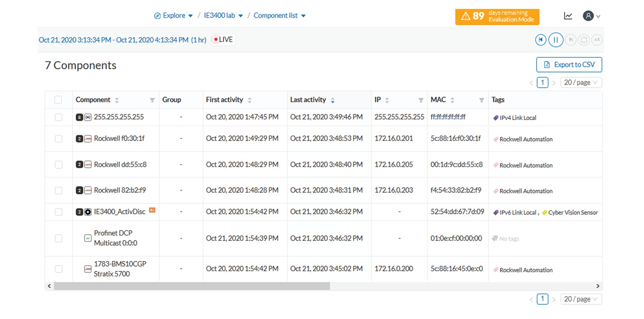Open the Explore breadcrumb dropdown
The image size is (644, 319).
[x=174, y=16]
